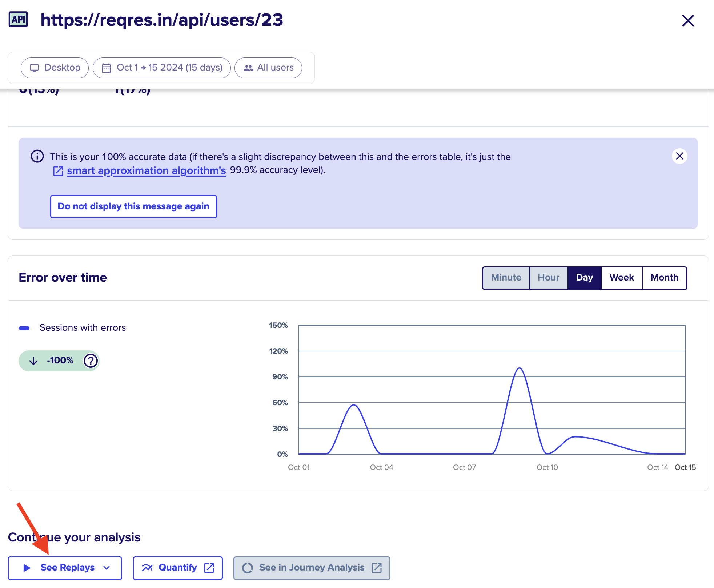
Task: Click the people icon in All users filter
Action: 248,68
